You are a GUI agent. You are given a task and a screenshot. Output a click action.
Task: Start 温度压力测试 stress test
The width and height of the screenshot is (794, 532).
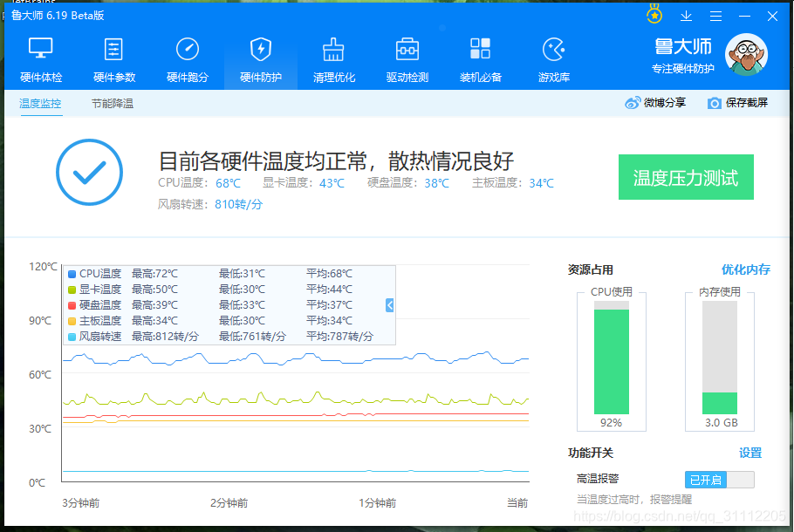tap(686, 177)
